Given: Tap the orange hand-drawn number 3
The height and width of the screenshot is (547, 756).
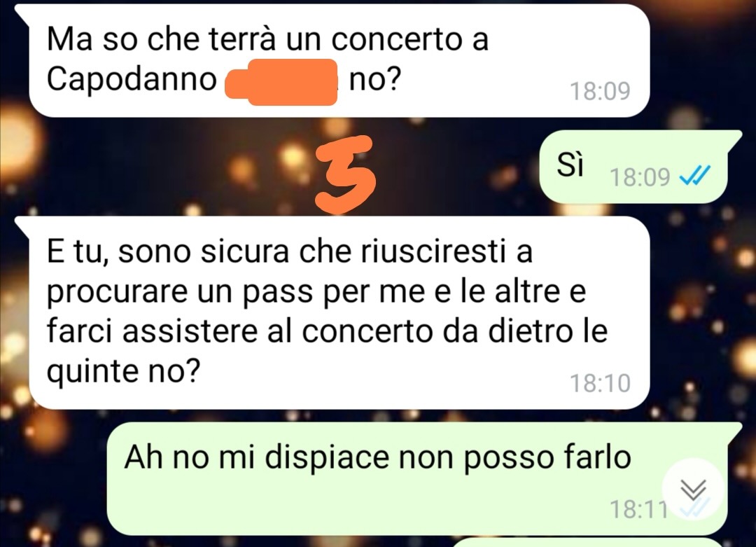Looking at the screenshot, I should tap(344, 174).
